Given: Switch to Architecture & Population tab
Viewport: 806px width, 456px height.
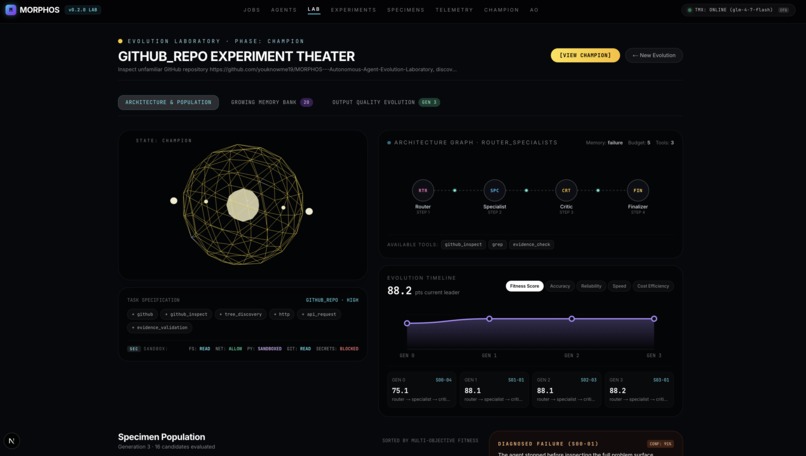Looking at the screenshot, I should pos(168,102).
